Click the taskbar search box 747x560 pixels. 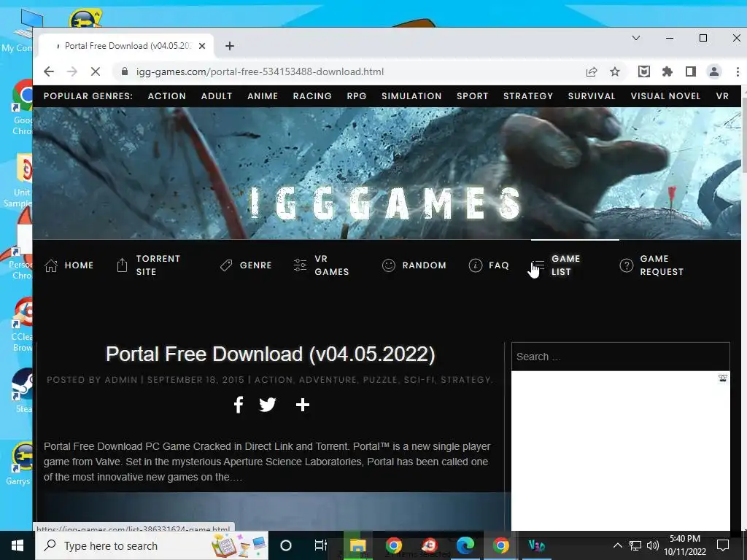[x=152, y=545]
